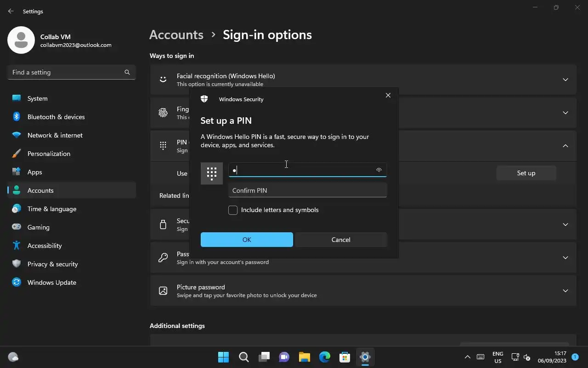Reveal the PIN with the eye icon
Screen dimensions: 588x368
pyautogui.click(x=379, y=170)
